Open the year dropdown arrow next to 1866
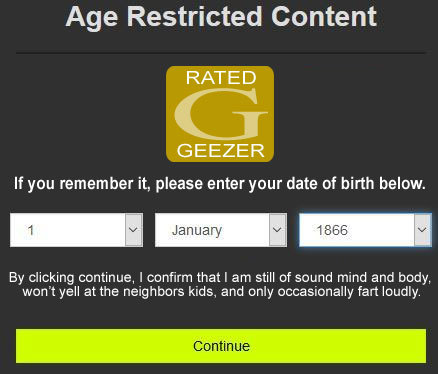This screenshot has height=374, width=438. click(x=422, y=230)
